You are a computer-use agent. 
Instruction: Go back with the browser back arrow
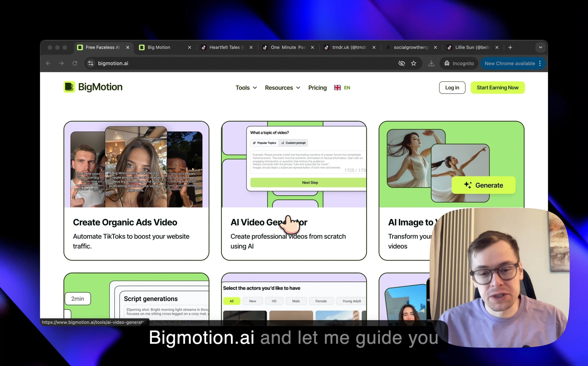tap(48, 63)
